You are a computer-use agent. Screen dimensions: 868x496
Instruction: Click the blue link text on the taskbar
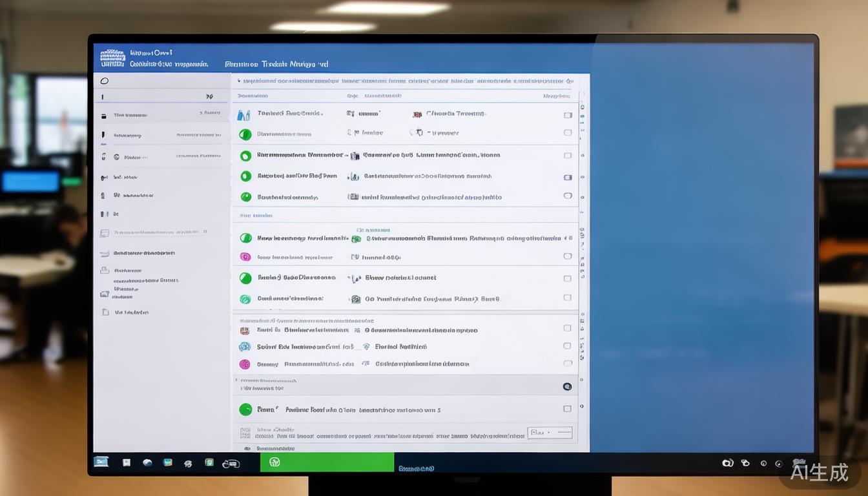(x=417, y=468)
